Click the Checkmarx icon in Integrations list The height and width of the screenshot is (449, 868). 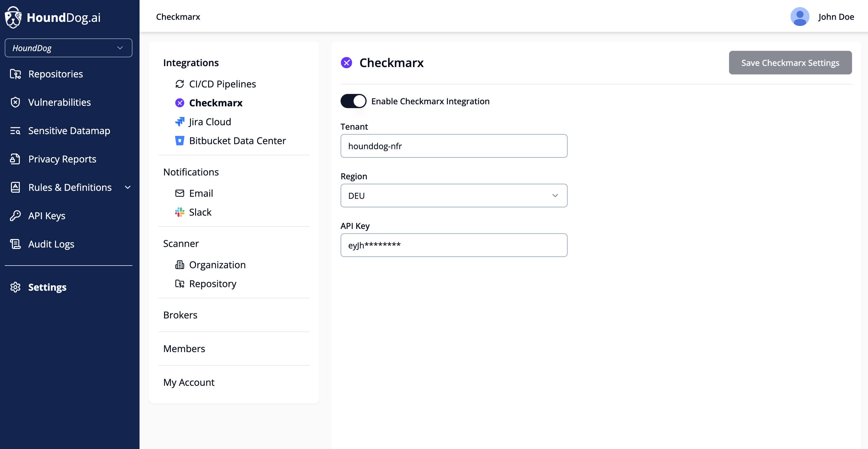tap(179, 103)
